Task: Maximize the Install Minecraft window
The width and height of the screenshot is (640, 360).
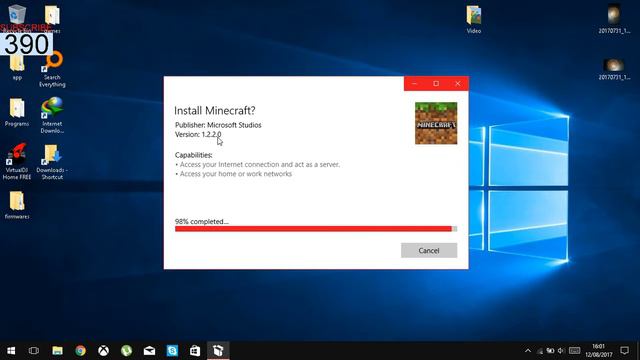Action: click(436, 83)
